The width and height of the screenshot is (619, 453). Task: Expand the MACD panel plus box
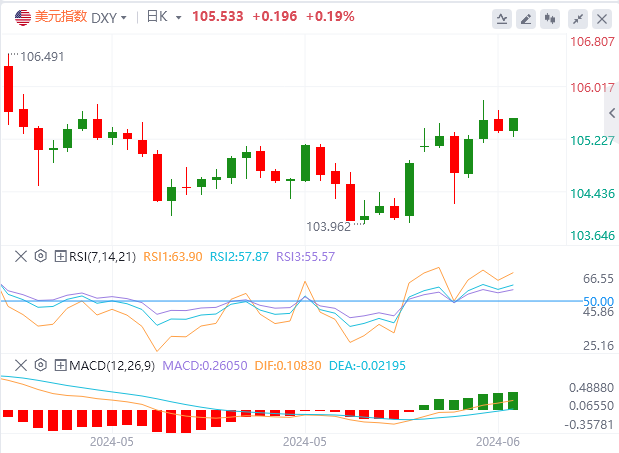coord(60,365)
